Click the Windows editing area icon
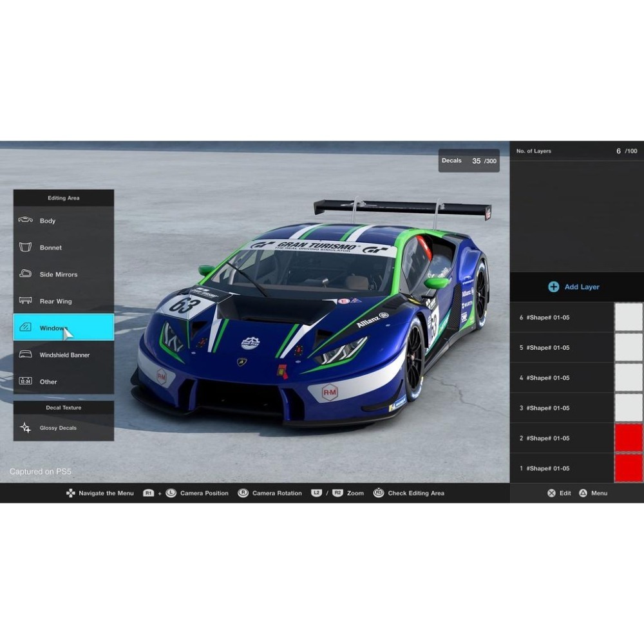644x644 pixels. point(24,327)
